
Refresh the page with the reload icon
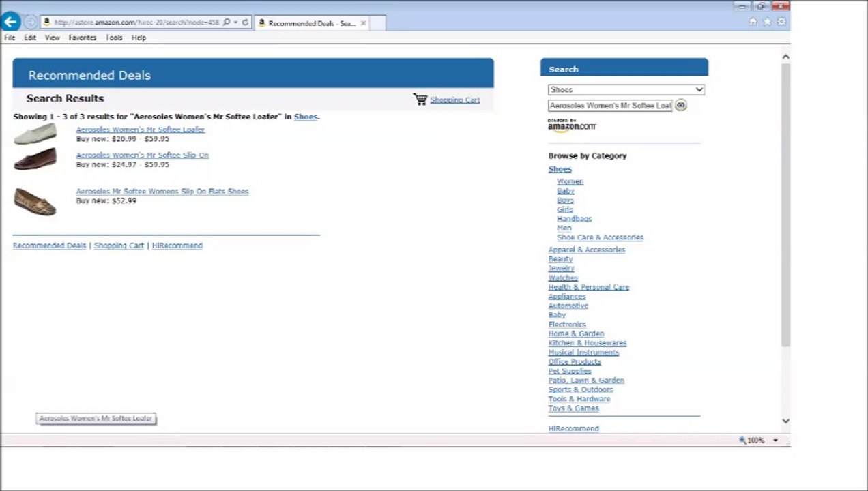[x=245, y=23]
